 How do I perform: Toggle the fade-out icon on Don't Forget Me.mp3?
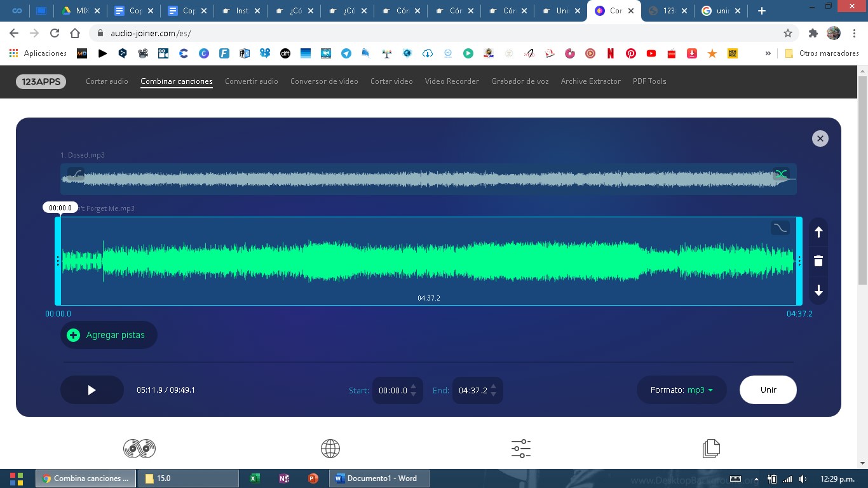(x=780, y=227)
